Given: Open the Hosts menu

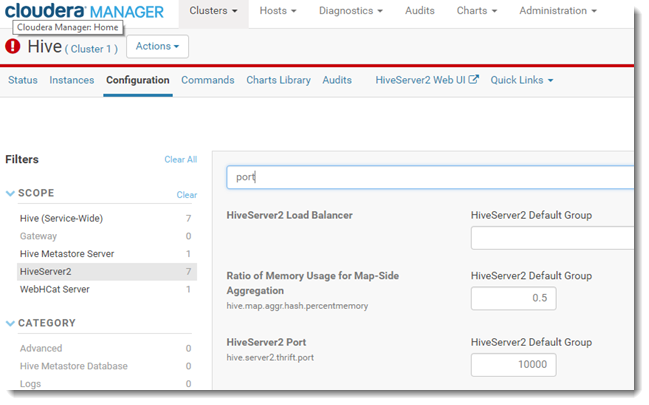Looking at the screenshot, I should (x=278, y=10).
